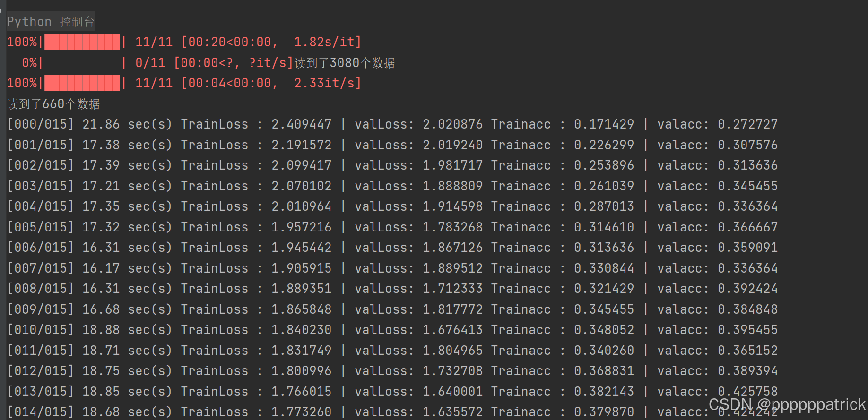The width and height of the screenshot is (868, 420).
Task: Click epoch label [012/015]
Action: tap(41, 371)
